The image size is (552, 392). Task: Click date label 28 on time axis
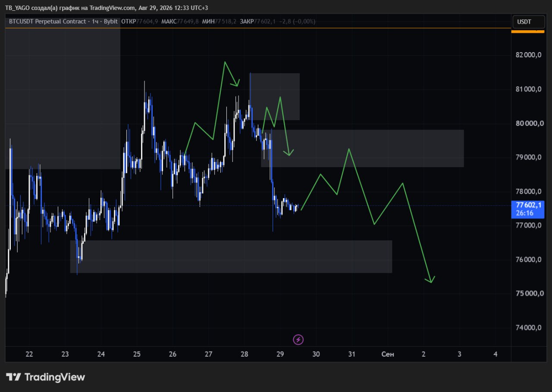(245, 354)
